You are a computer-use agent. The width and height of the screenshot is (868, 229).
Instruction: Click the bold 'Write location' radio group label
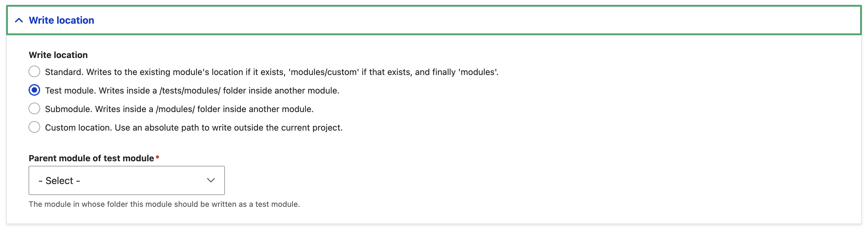(x=58, y=55)
